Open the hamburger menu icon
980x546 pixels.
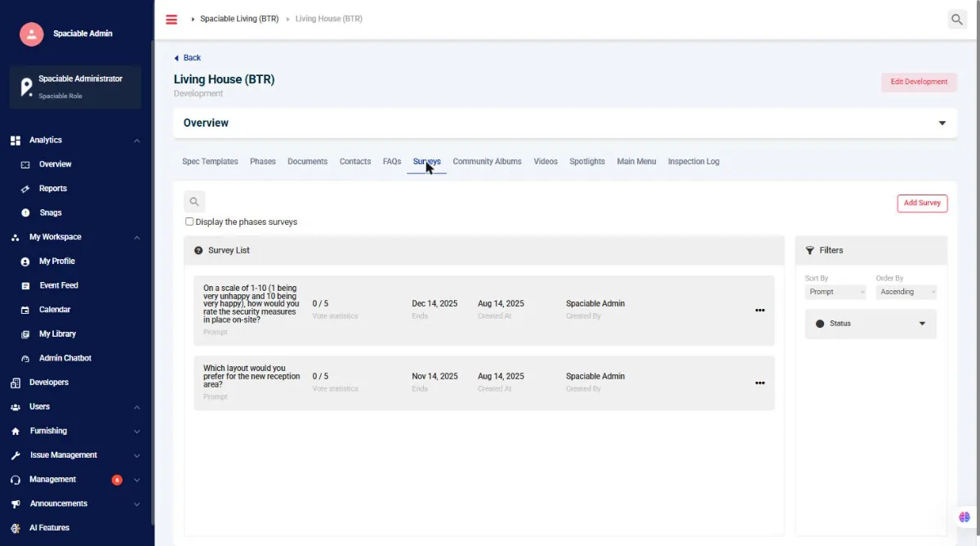tap(171, 20)
